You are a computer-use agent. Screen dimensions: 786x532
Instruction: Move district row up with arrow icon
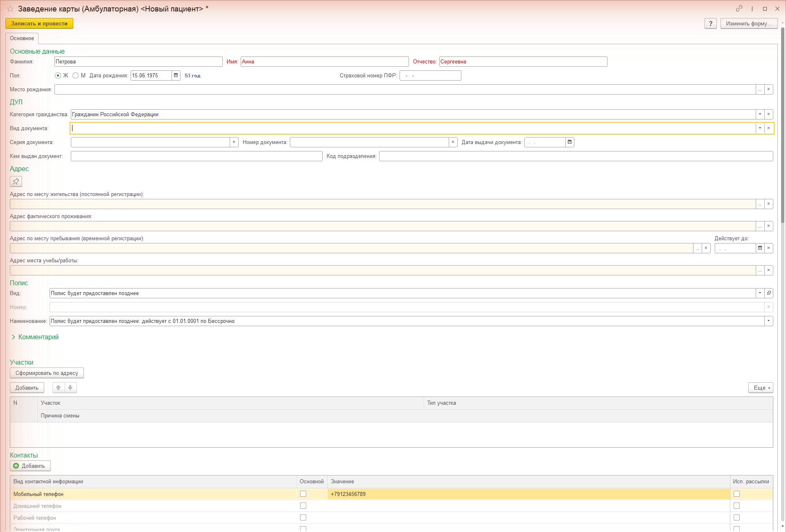tap(59, 388)
